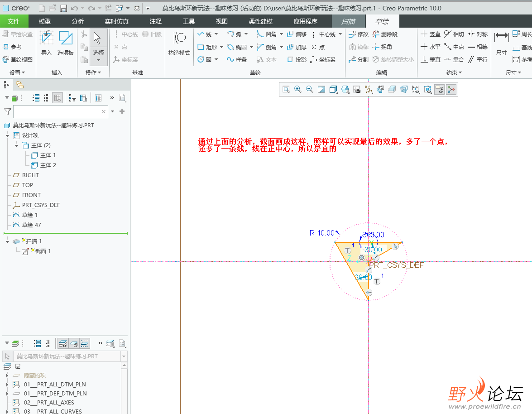Image resolution: width=532 pixels, height=414 pixels.
Task: Collapse the 扫描 1 feature node
Action: [7, 241]
